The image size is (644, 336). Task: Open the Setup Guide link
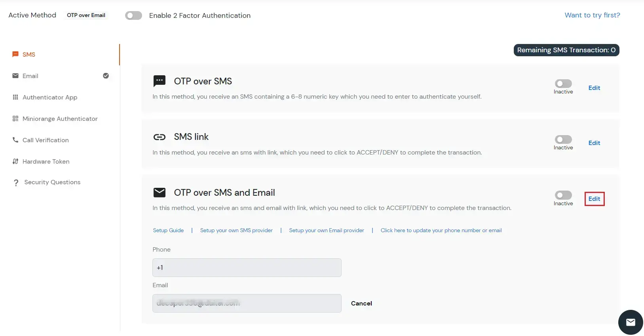click(x=168, y=230)
